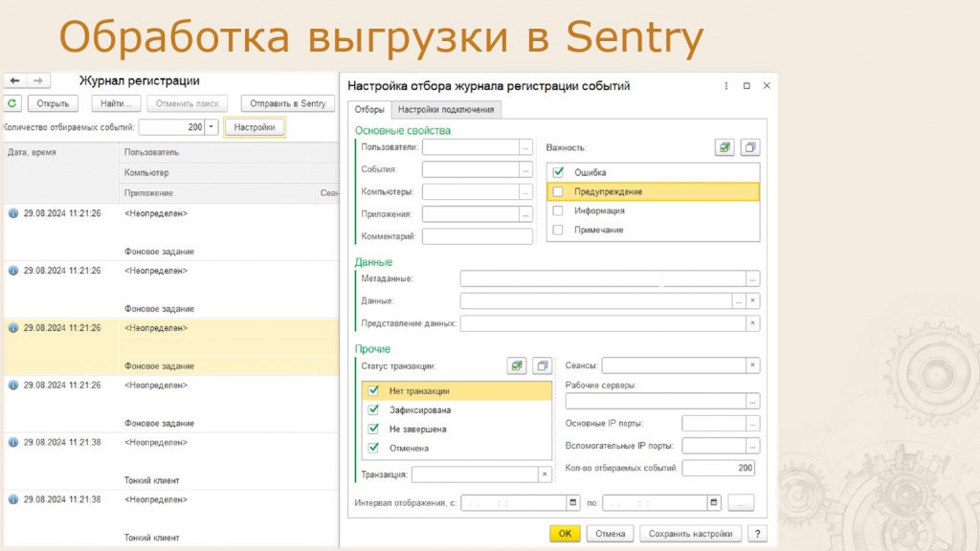Uncheck all transaction statuses icon

coord(543,365)
